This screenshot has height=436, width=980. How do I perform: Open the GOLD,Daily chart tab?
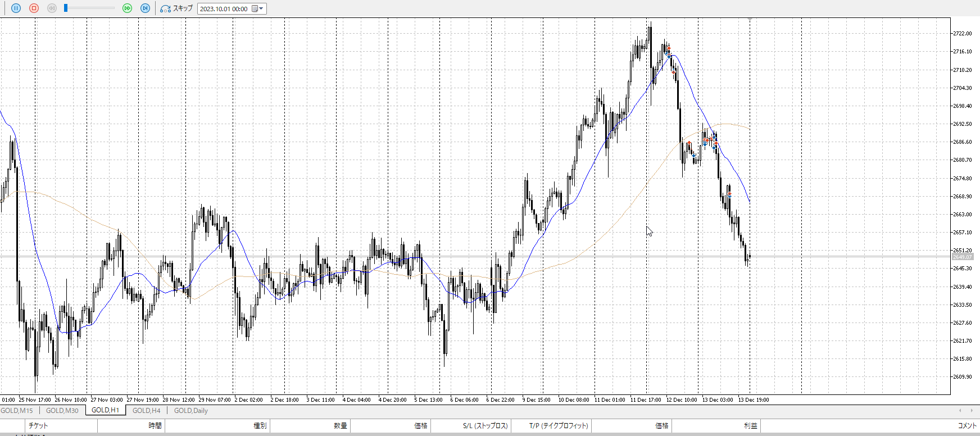click(x=191, y=411)
